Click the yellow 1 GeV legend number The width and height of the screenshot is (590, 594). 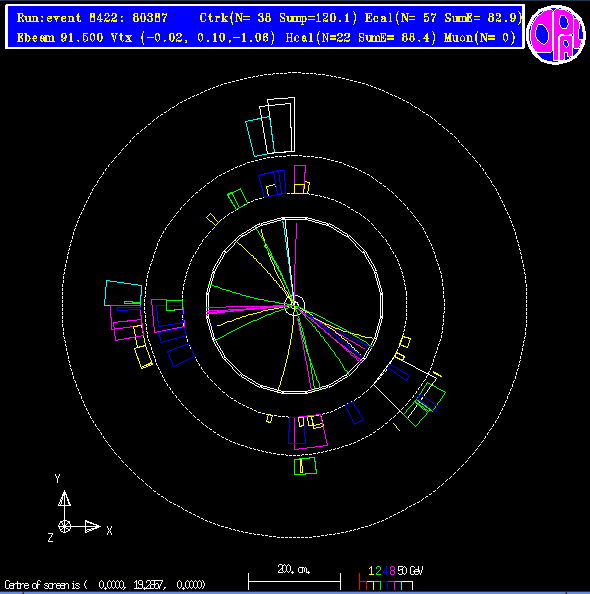[x=371, y=571]
